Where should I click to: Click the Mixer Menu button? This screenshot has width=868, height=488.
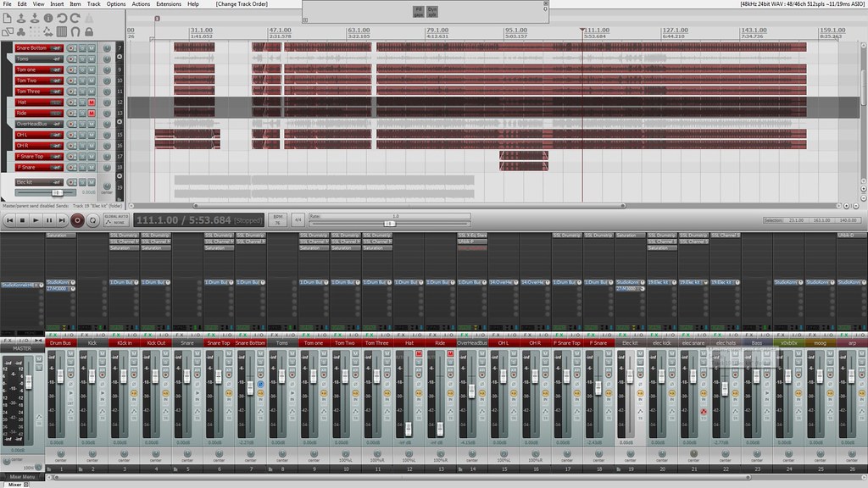tap(21, 477)
